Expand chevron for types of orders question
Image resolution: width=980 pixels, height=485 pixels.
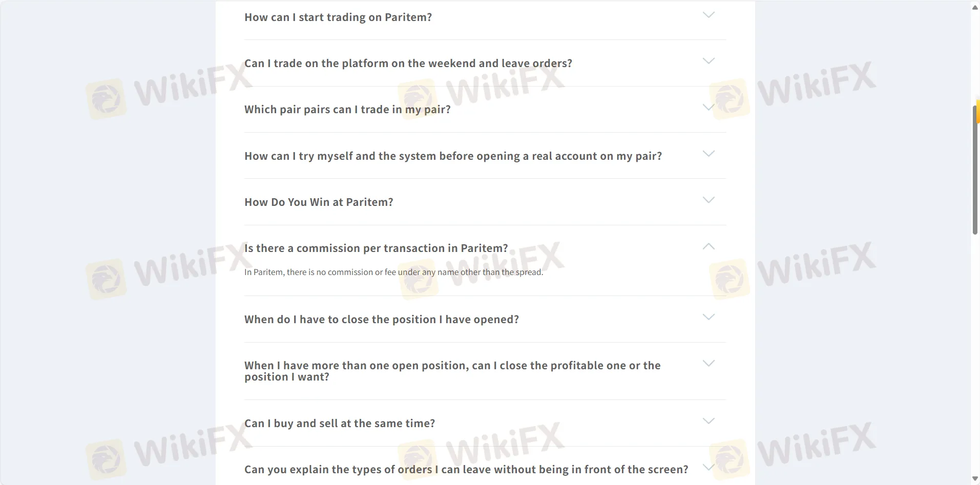tap(708, 467)
